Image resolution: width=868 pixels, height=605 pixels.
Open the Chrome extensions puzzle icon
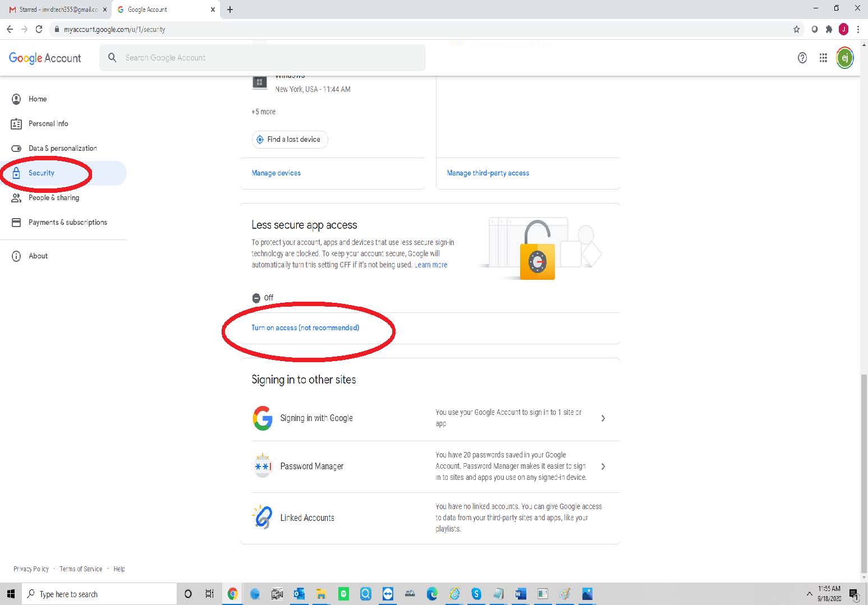829,29
